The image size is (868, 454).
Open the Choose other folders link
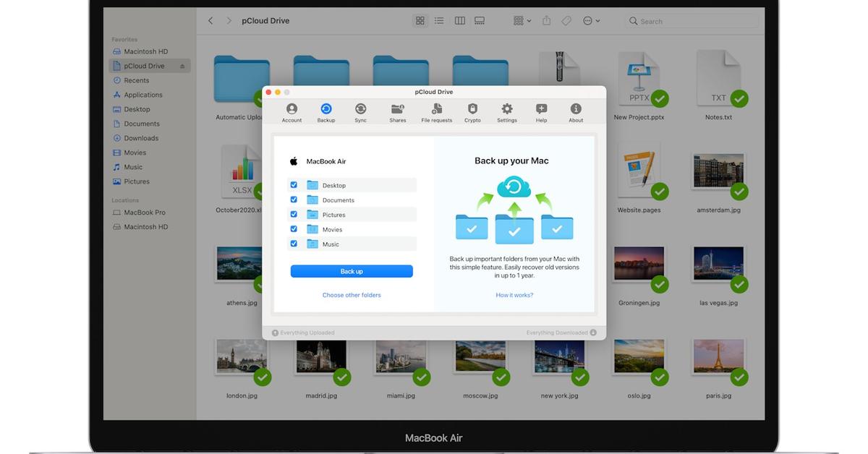click(x=352, y=295)
